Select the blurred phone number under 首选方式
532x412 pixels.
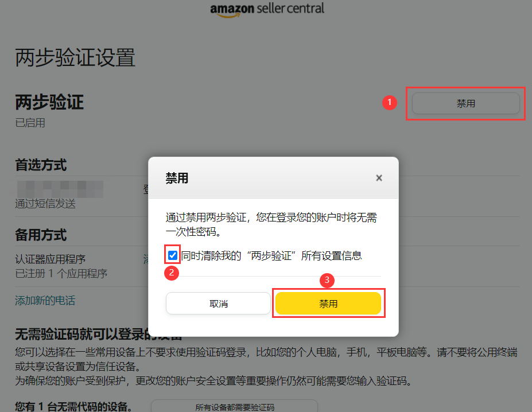click(x=60, y=189)
